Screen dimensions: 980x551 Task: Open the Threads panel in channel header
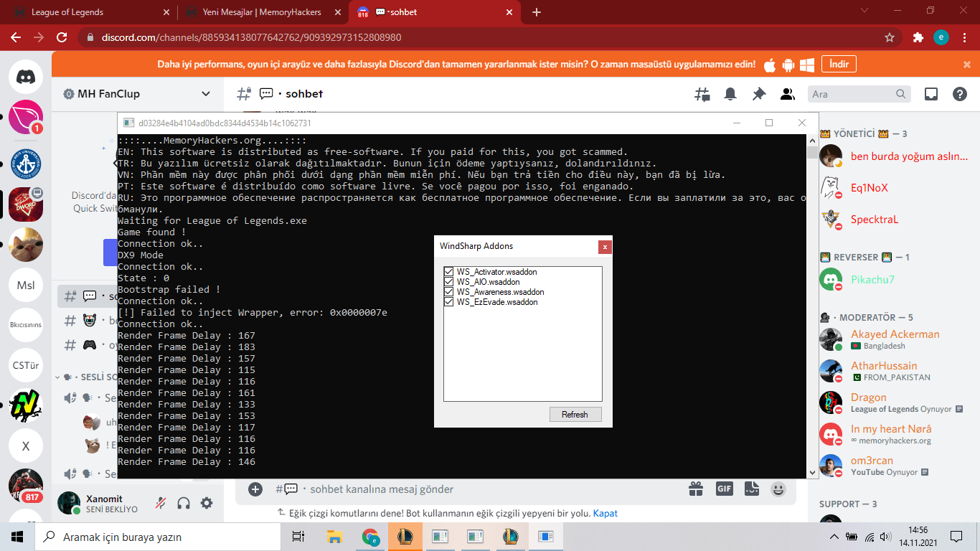[x=702, y=94]
